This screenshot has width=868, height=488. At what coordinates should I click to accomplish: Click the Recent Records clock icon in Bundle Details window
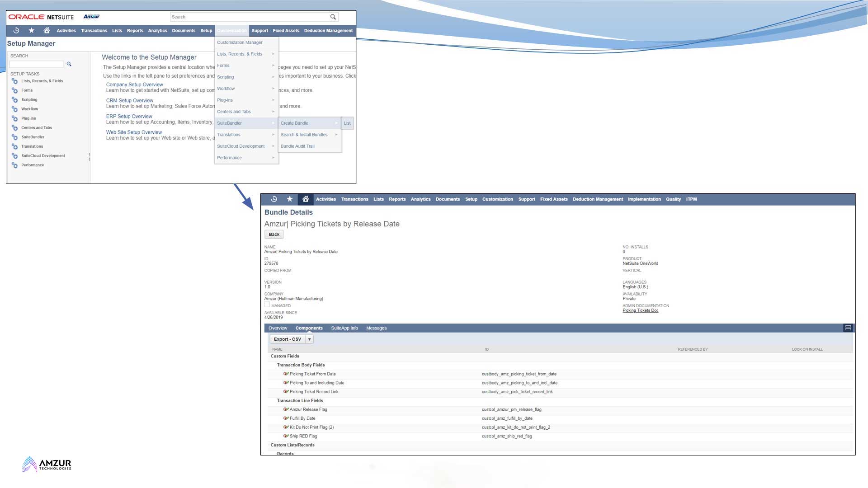(x=274, y=199)
